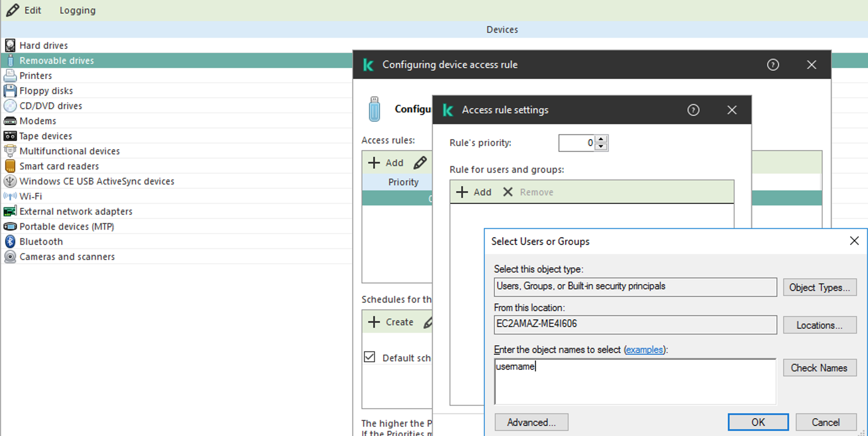Open the Logging menu
The image size is (868, 436).
(77, 10)
